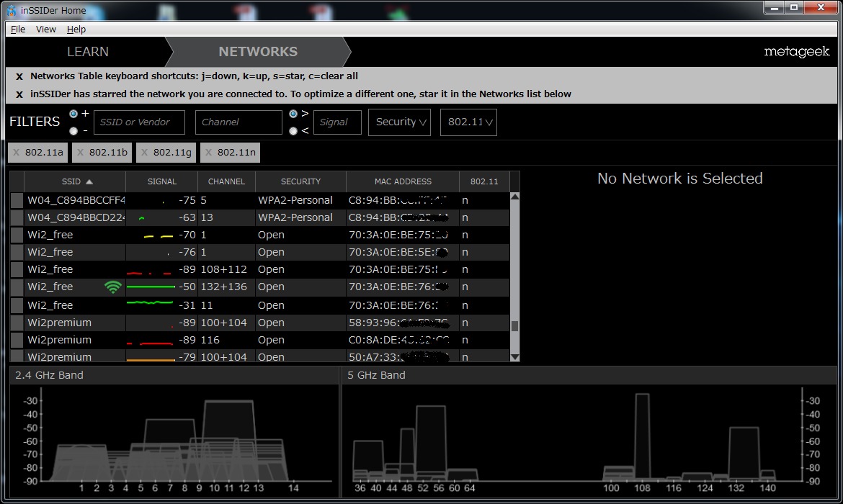
Task: Dismiss the keyboard shortcuts notice with X
Action: click(x=19, y=76)
